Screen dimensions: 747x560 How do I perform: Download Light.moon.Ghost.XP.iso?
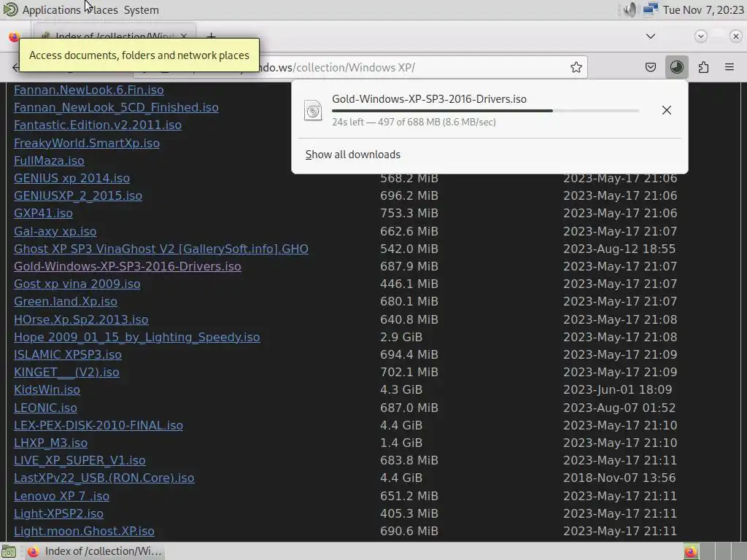[85, 531]
